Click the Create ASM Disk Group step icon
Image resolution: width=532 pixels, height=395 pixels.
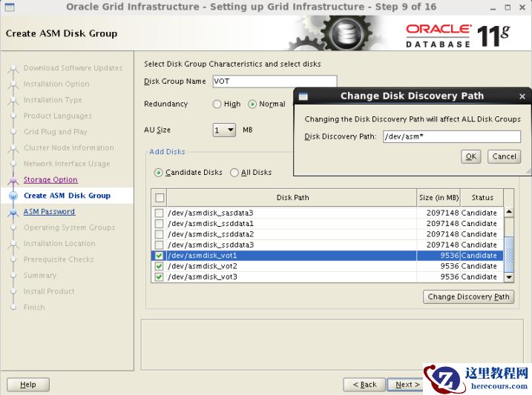pos(13,196)
